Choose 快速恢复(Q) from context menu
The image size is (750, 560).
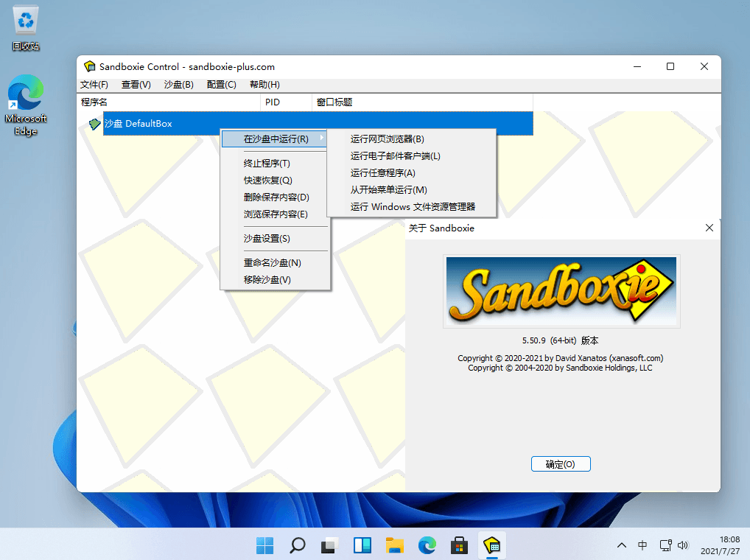[x=275, y=181]
